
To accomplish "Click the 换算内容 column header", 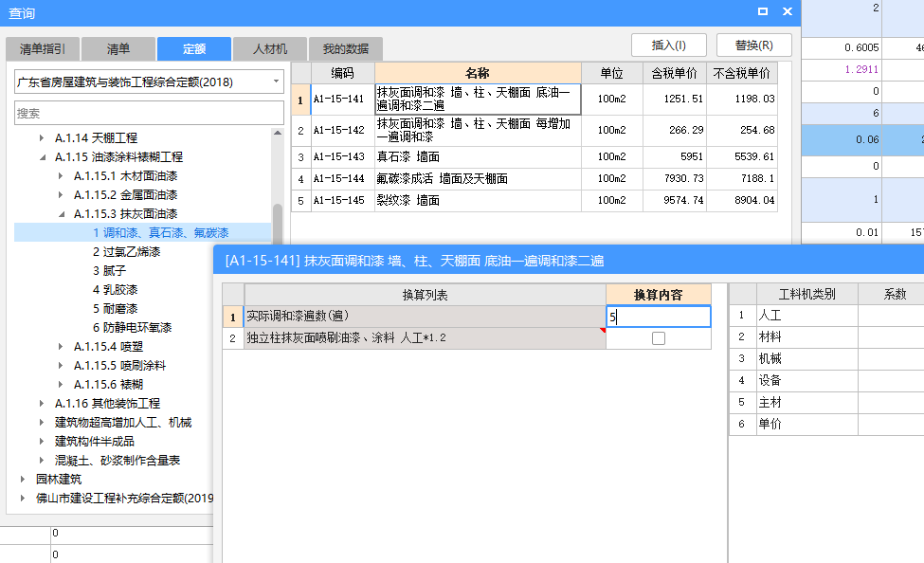I will pos(659,295).
